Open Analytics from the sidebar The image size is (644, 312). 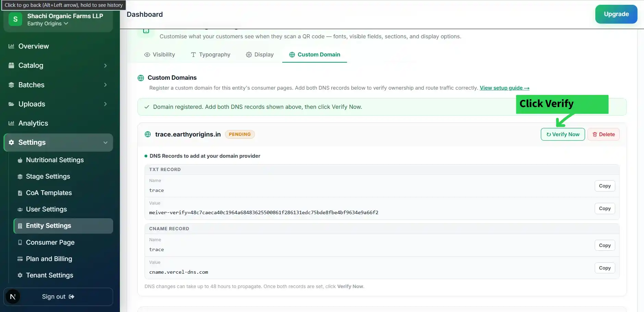pos(58,123)
